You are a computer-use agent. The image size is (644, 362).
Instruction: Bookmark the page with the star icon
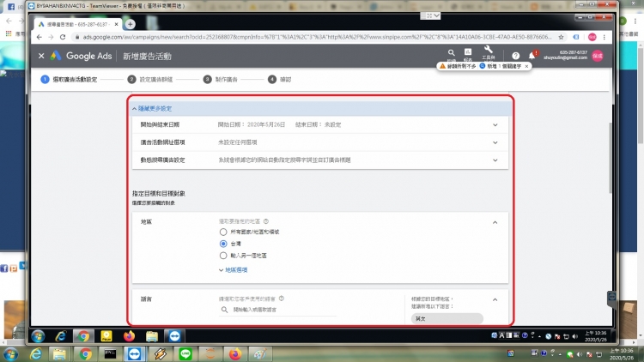[561, 37]
